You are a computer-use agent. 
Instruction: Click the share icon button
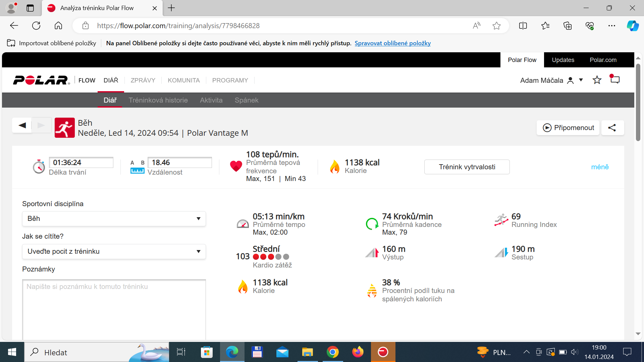pyautogui.click(x=612, y=128)
